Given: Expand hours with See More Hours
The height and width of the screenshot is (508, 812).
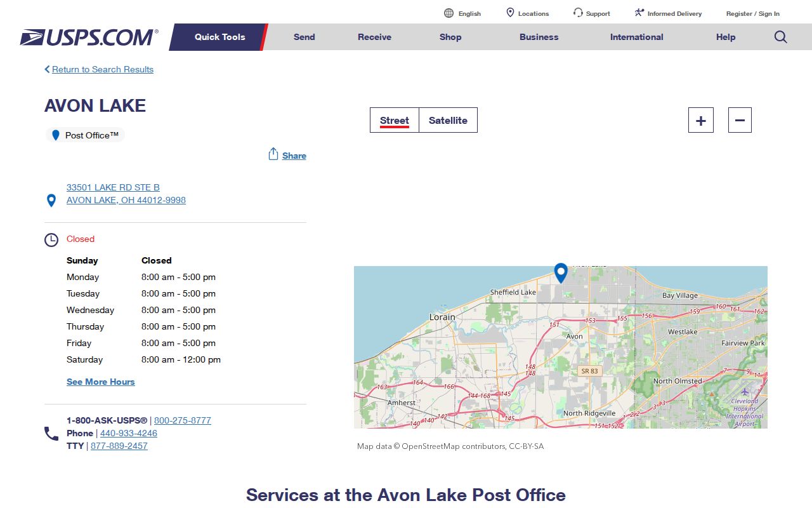Looking at the screenshot, I should (x=101, y=382).
